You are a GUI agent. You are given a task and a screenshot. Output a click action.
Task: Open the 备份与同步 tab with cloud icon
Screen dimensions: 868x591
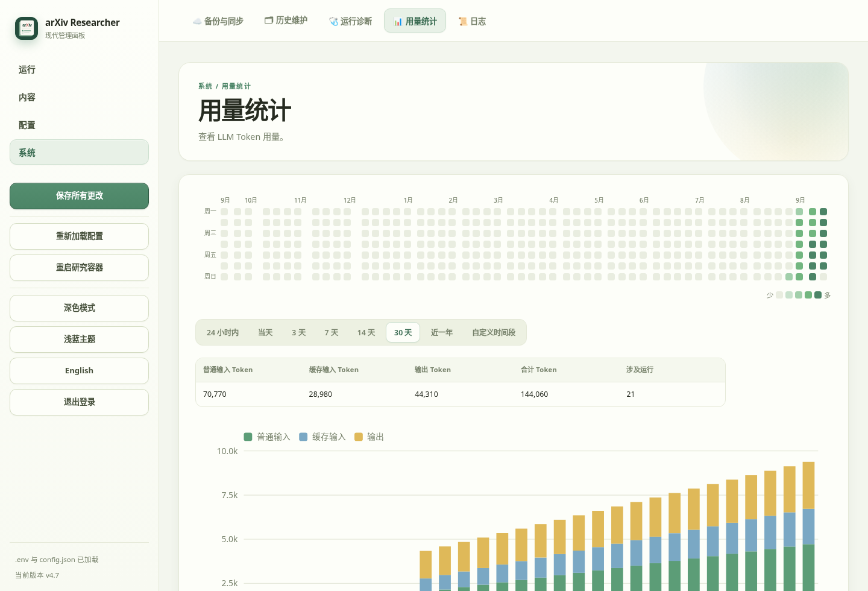coord(218,21)
